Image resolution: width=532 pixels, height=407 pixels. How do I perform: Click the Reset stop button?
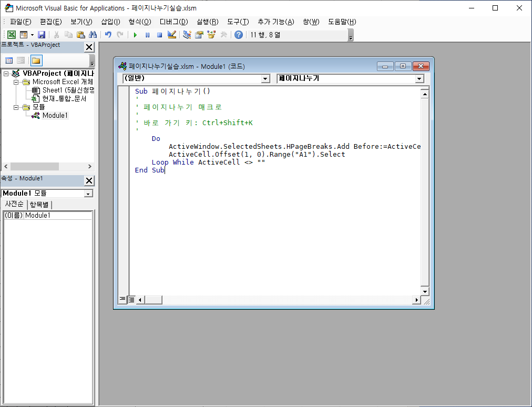tap(159, 35)
